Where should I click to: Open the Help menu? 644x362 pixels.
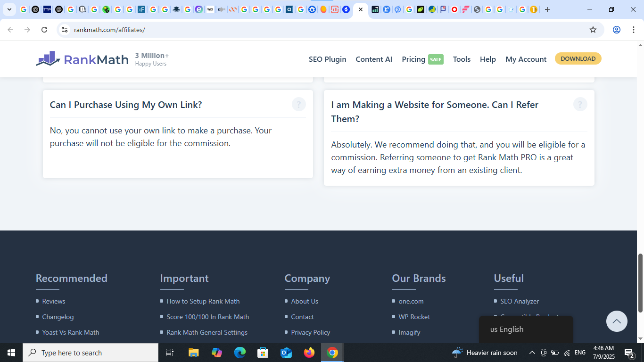pyautogui.click(x=488, y=59)
